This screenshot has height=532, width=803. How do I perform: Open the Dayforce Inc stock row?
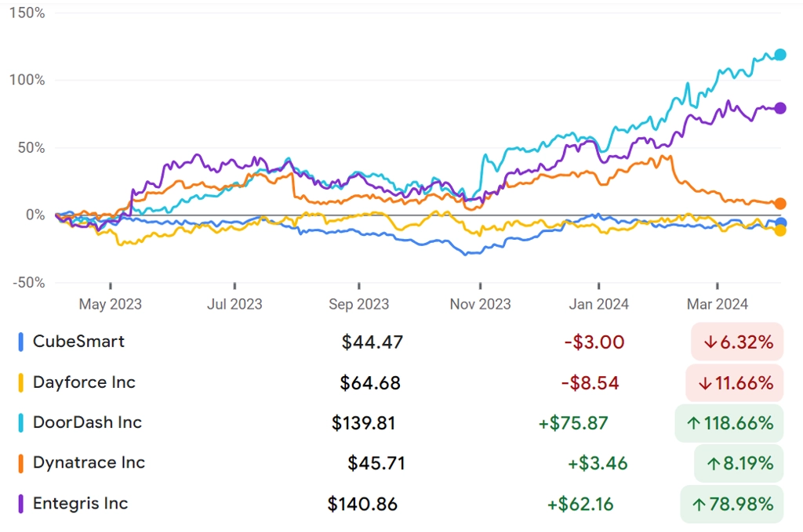[x=401, y=382]
